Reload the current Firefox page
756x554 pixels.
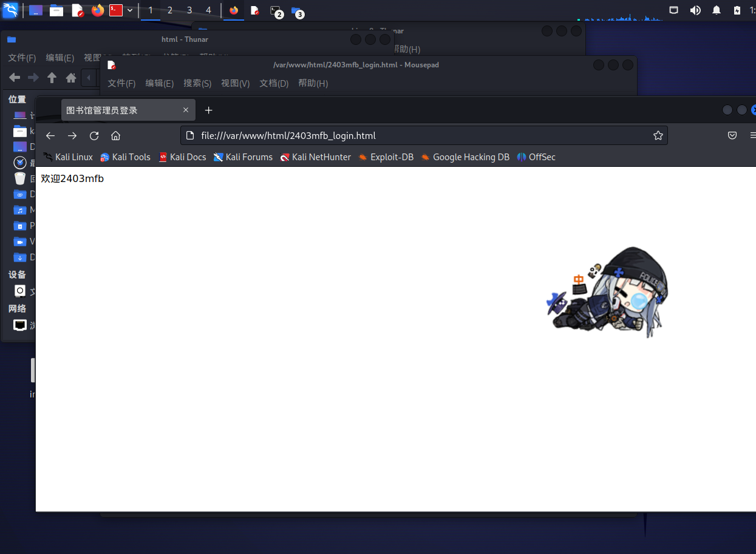coord(94,135)
